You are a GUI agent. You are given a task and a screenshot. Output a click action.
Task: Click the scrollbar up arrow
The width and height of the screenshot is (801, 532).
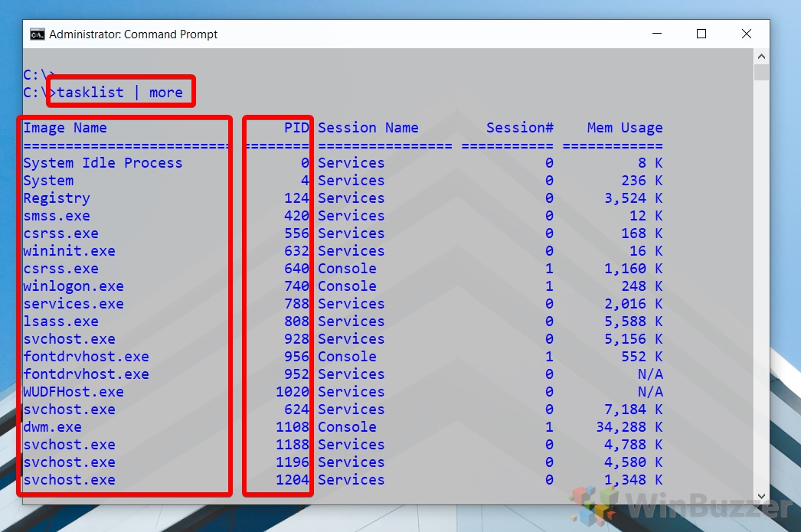761,56
